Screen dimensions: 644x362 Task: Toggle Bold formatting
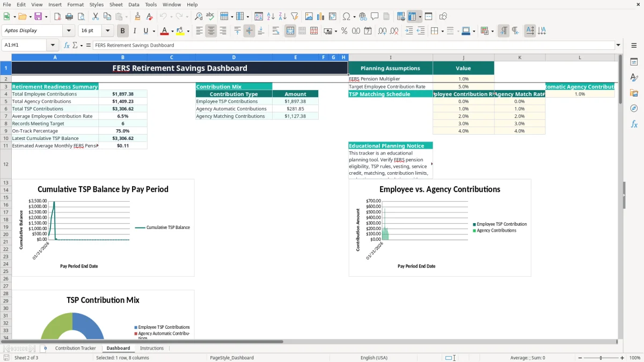[122, 31]
